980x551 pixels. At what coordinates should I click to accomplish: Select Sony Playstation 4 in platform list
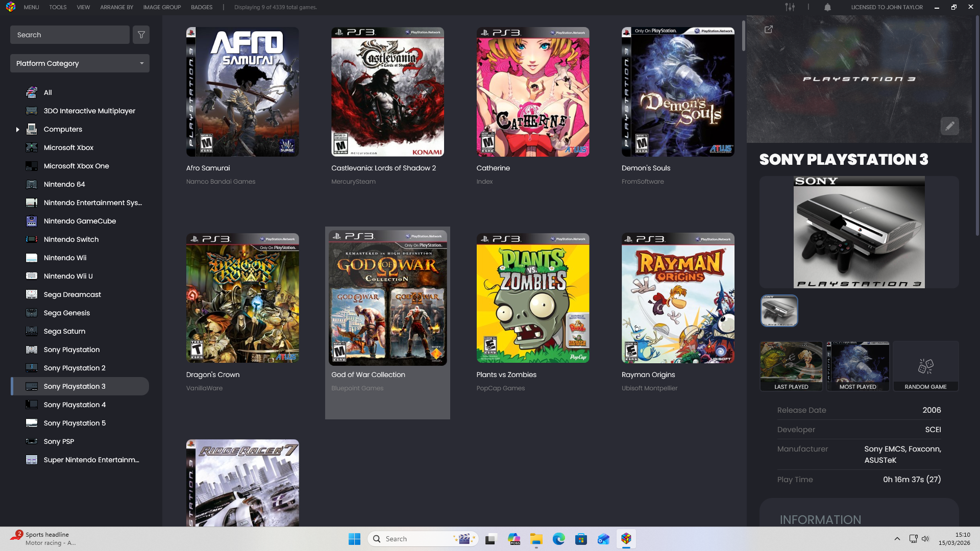coord(75,405)
